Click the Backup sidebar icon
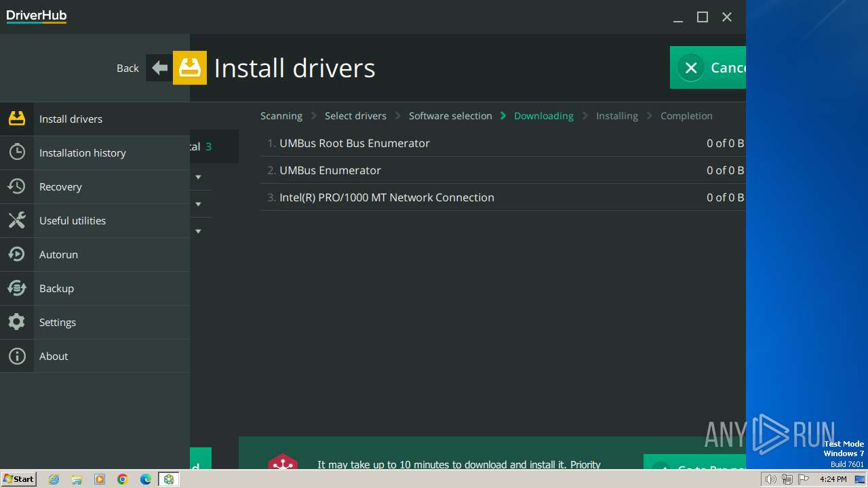The height and width of the screenshot is (488, 868). [x=17, y=288]
